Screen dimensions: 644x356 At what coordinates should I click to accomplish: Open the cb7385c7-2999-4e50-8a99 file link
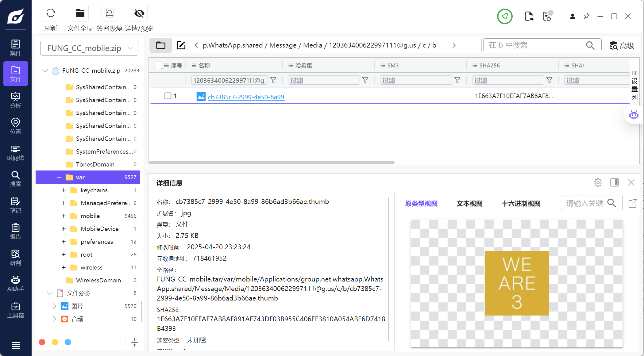246,97
